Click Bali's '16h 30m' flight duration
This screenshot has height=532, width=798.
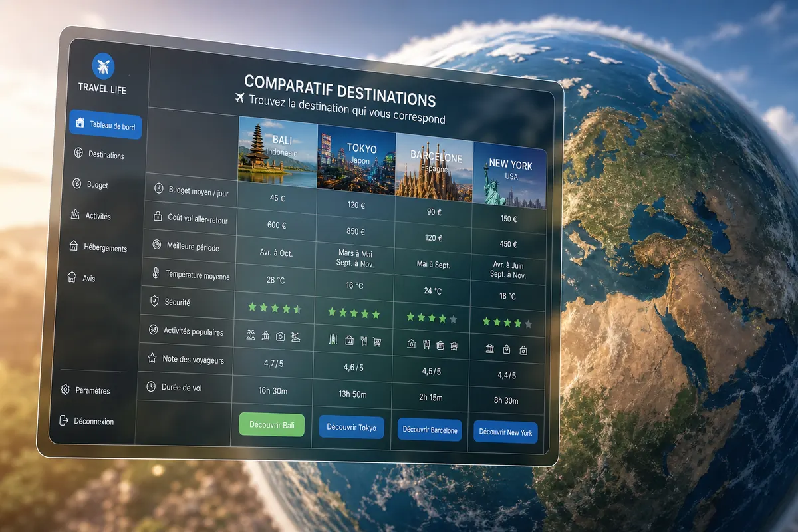click(x=273, y=391)
